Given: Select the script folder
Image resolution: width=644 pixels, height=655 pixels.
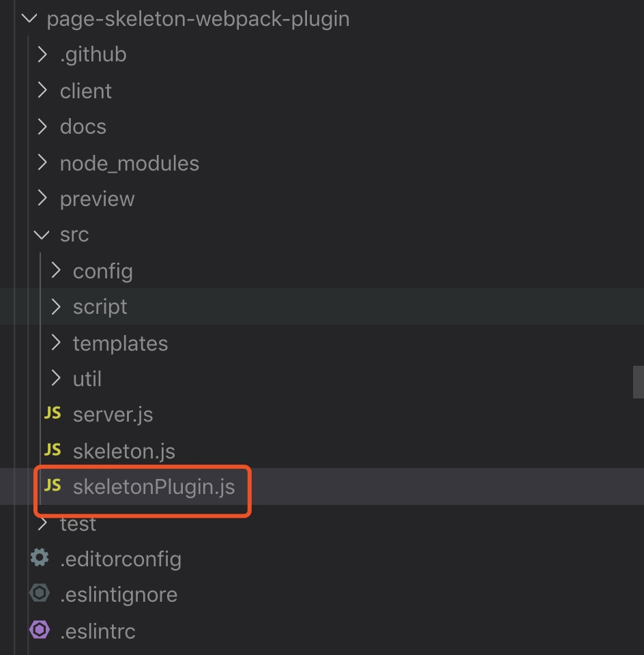Looking at the screenshot, I should [100, 307].
